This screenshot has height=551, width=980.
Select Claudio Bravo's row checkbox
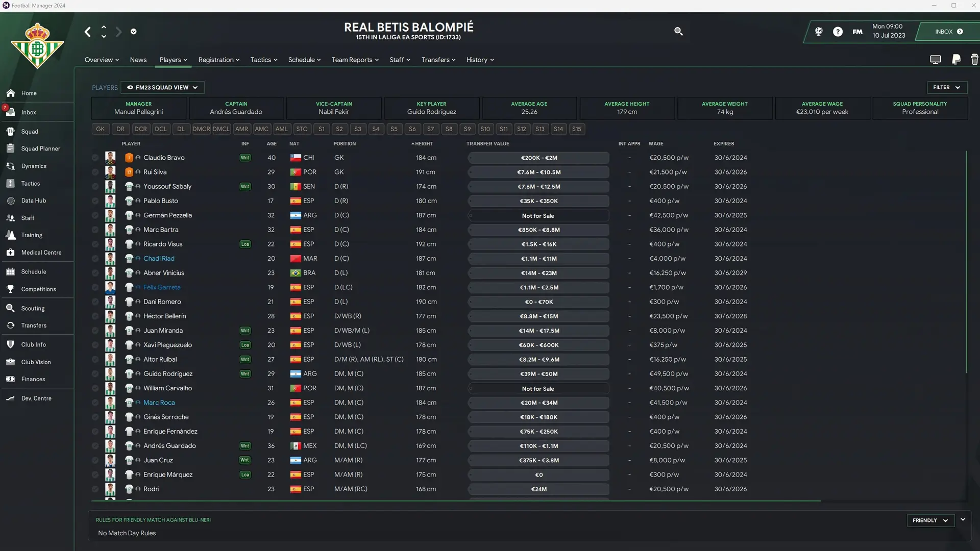click(95, 158)
